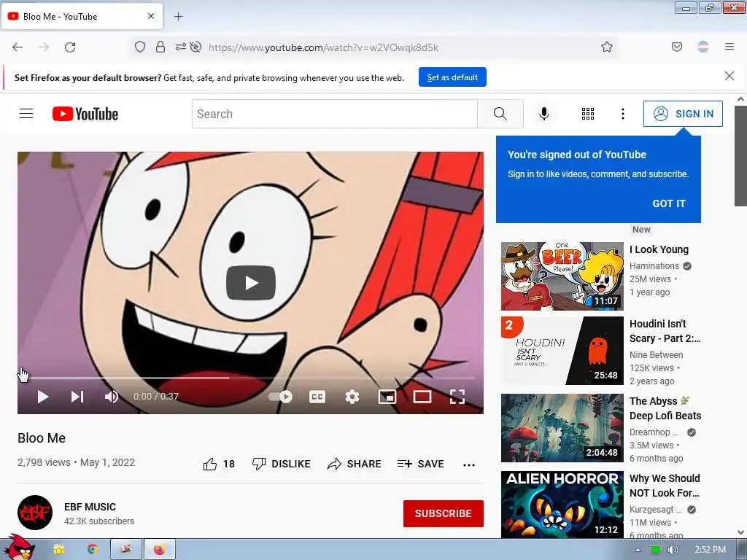Start video with large center play button

251,283
